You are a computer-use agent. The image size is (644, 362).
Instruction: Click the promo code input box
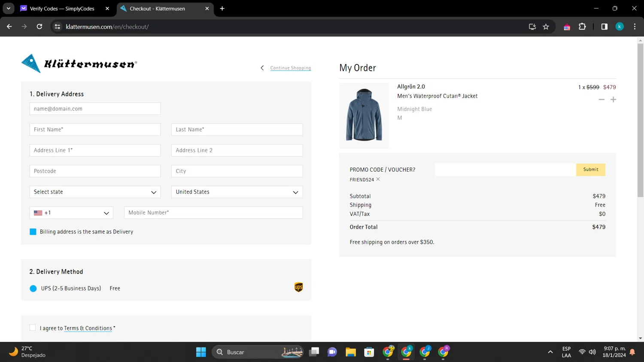505,169
